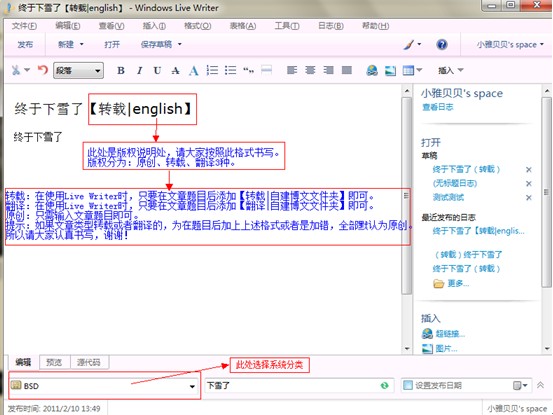Insert a numbered list

click(x=212, y=70)
